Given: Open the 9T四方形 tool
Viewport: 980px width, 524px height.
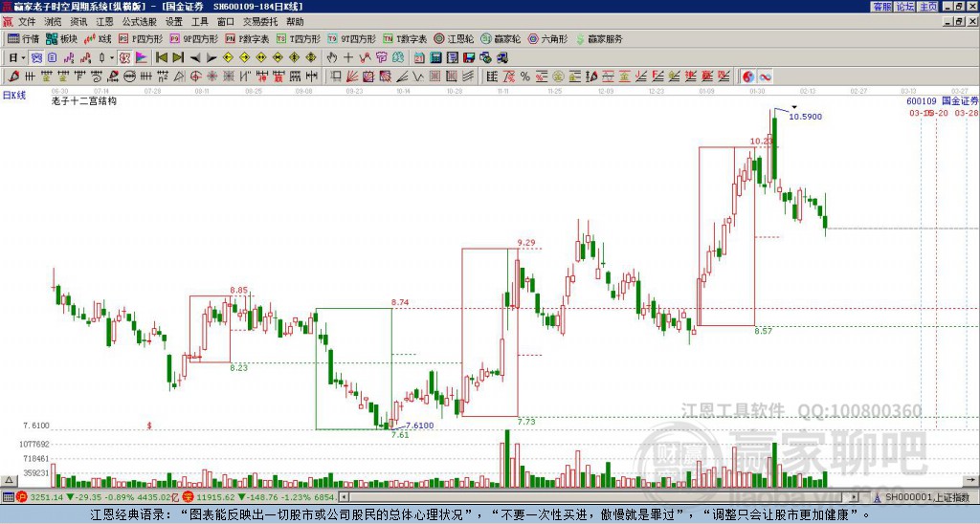Looking at the screenshot, I should point(351,38).
